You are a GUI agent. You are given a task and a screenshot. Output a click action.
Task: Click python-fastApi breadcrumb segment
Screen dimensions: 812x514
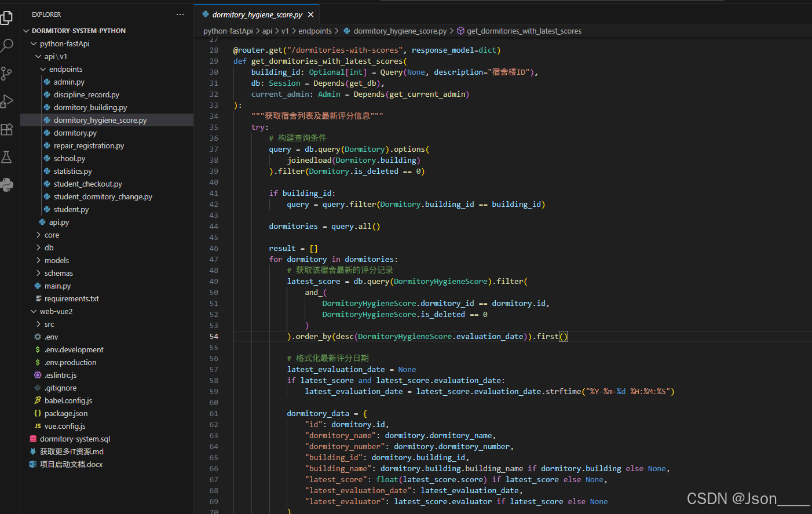(228, 31)
